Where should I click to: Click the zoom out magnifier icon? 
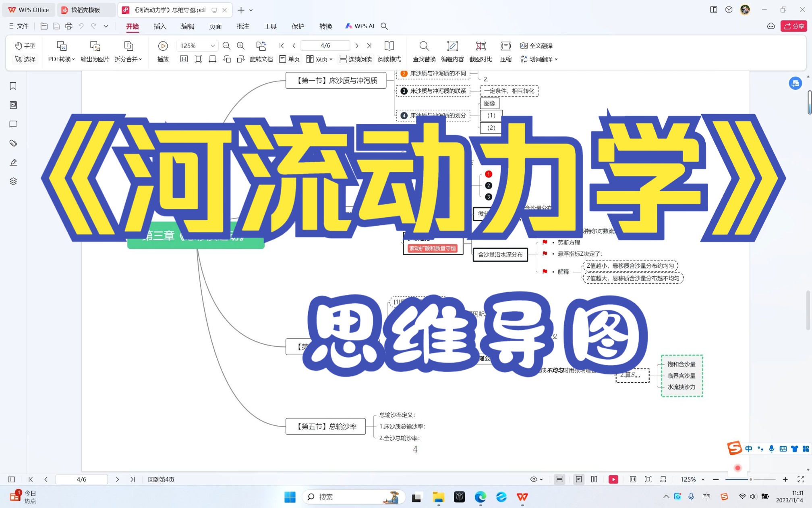point(226,46)
